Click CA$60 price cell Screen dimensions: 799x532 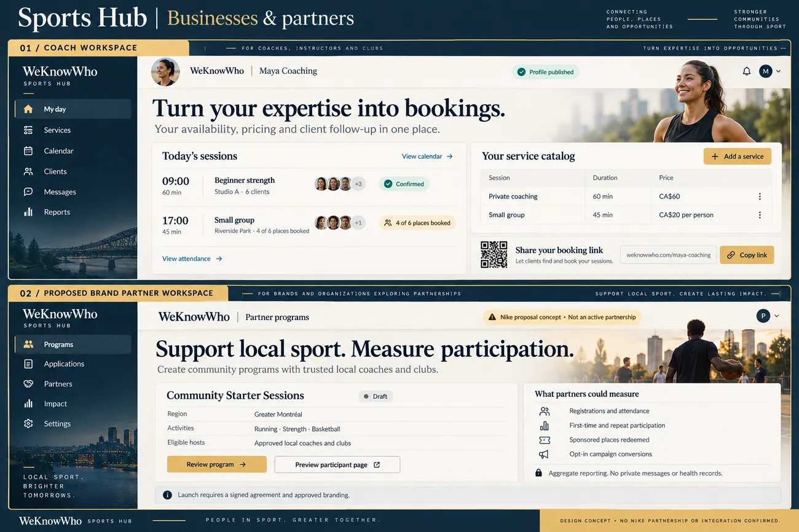coord(669,197)
